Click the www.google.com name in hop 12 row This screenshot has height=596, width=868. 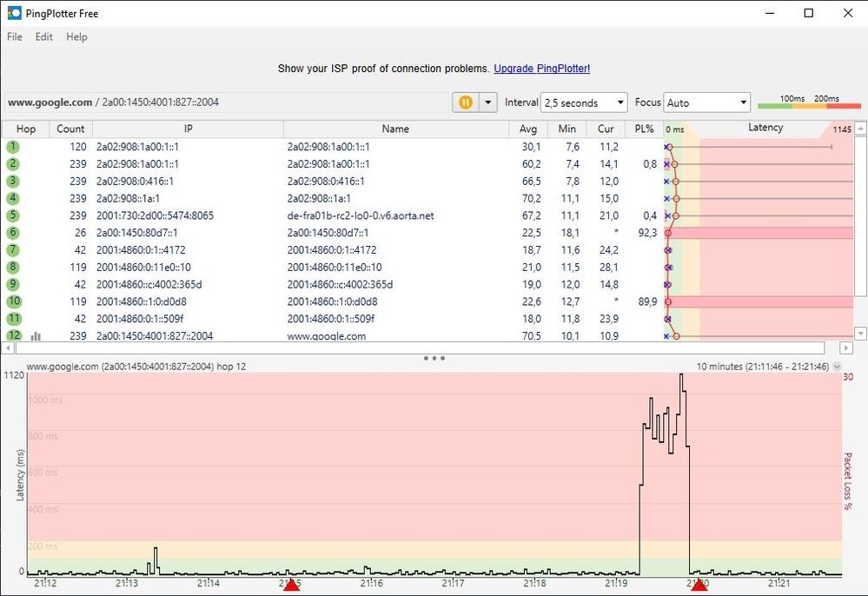click(x=326, y=335)
